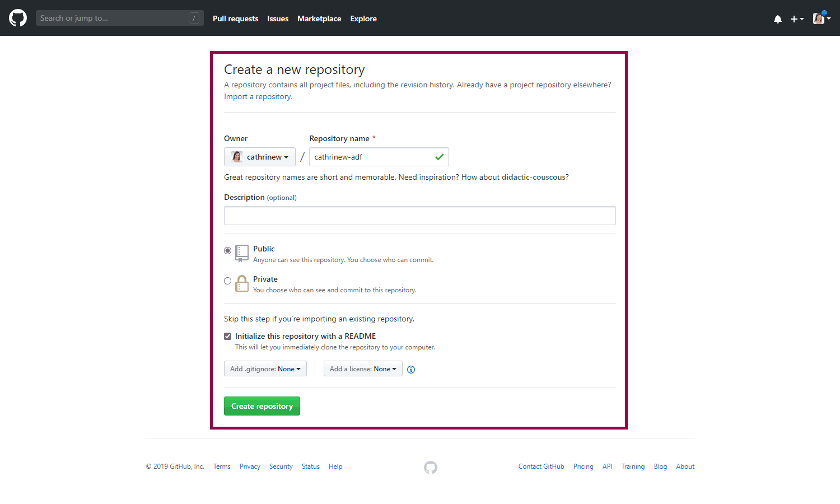Open the Add .gitignore dropdown
This screenshot has width=840, height=504.
click(x=265, y=369)
